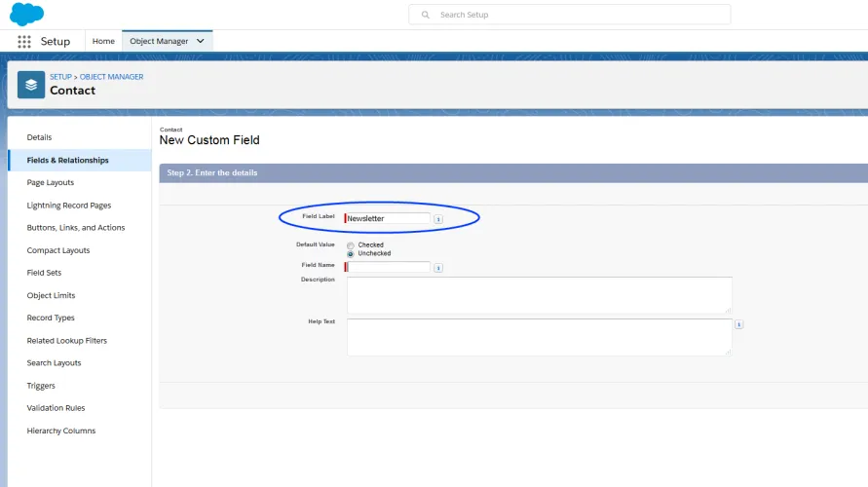Select the Unchecked default value radio
Screen dimensions: 868x487
[x=351, y=254]
